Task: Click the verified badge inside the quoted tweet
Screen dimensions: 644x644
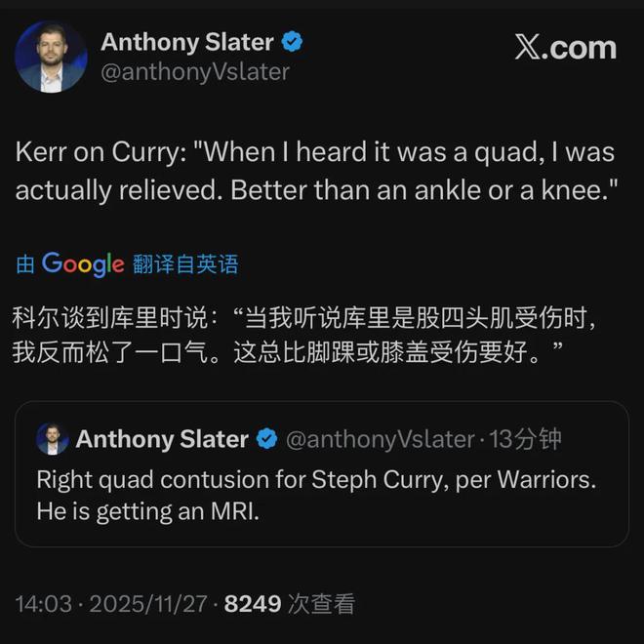Action: 266,440
